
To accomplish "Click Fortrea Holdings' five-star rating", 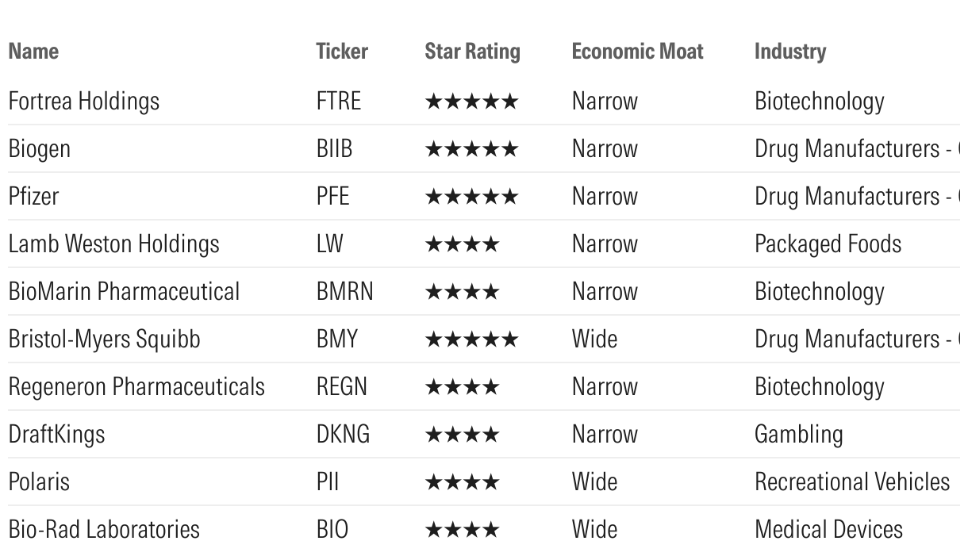I will tap(471, 102).
